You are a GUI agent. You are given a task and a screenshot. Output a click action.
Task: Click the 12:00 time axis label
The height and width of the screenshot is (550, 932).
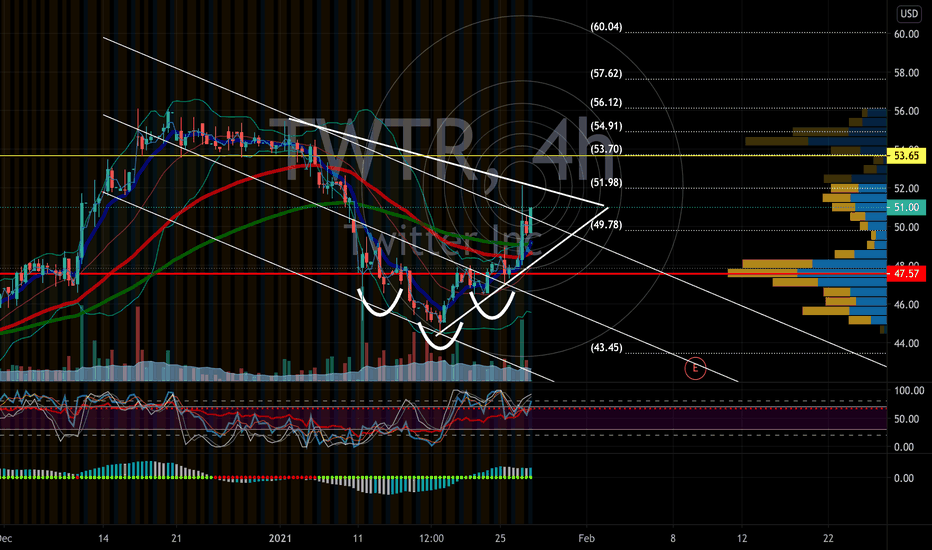click(x=431, y=539)
